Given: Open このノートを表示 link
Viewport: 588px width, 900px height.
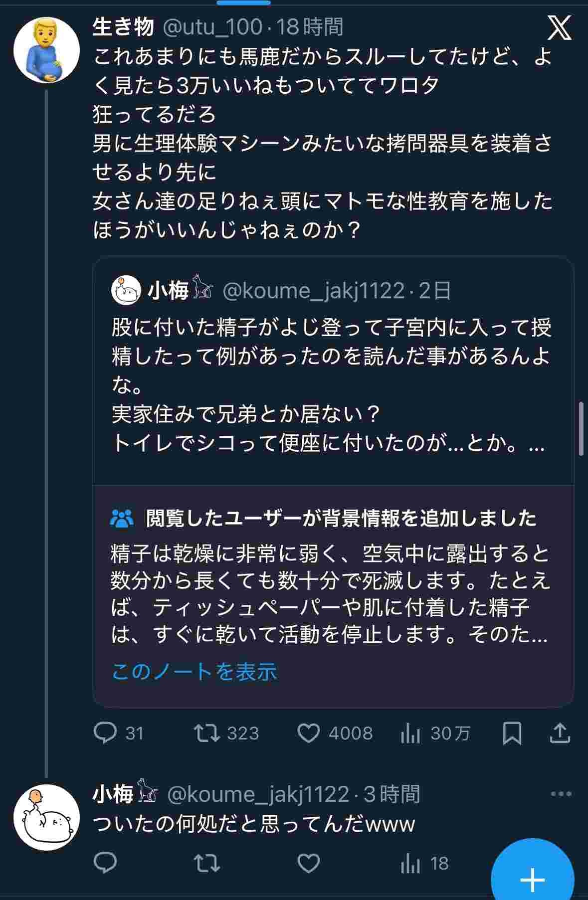Looking at the screenshot, I should click(195, 672).
